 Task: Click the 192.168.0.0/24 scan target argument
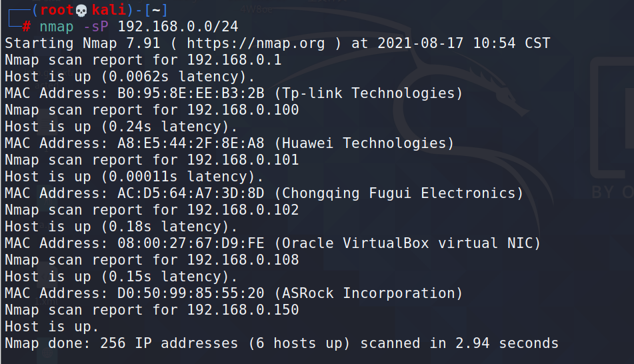(x=178, y=27)
